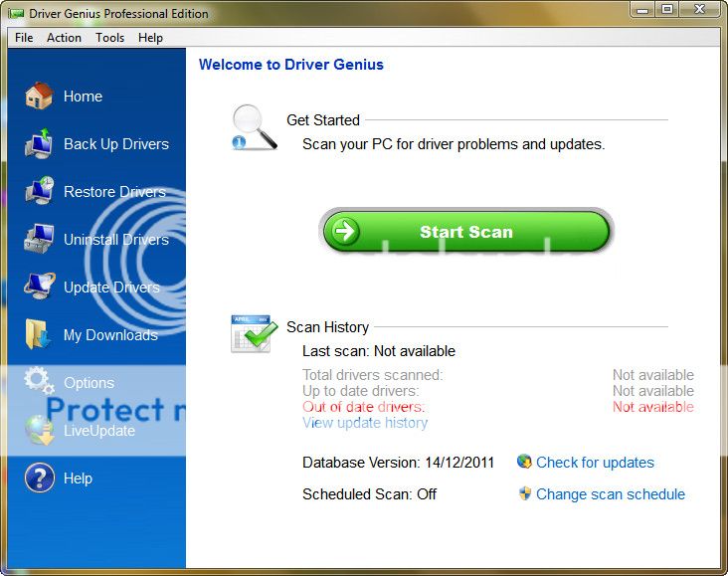Open Update Drivers using its icon
Viewport: 728px width, 576px height.
[39, 287]
